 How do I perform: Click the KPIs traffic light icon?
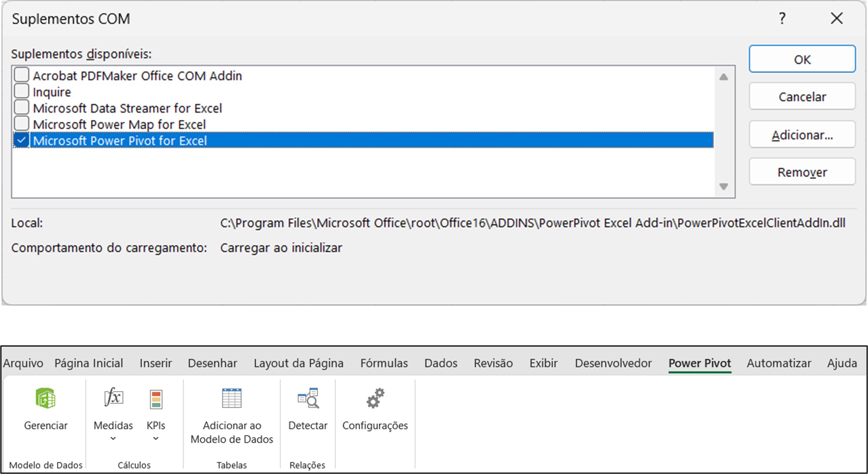[x=156, y=399]
